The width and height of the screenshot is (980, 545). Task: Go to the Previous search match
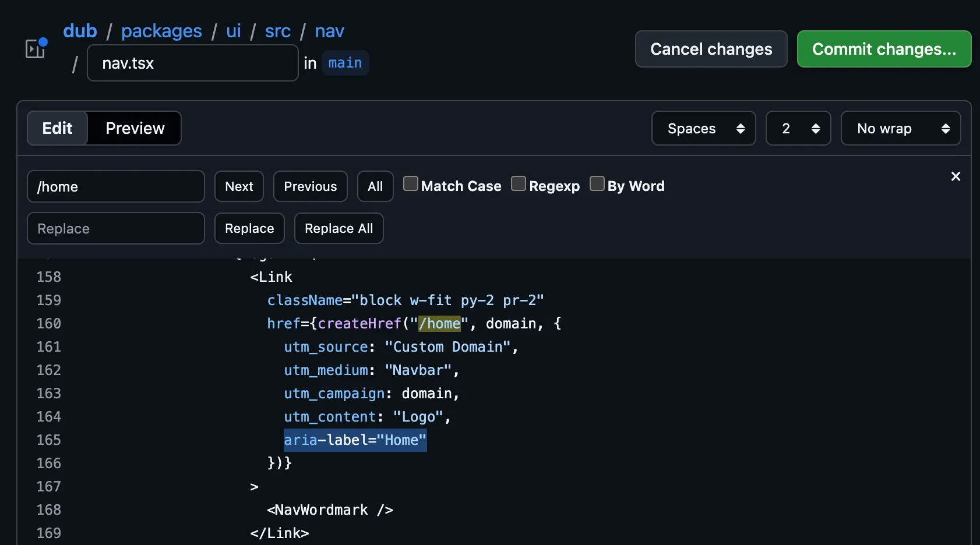[311, 186]
